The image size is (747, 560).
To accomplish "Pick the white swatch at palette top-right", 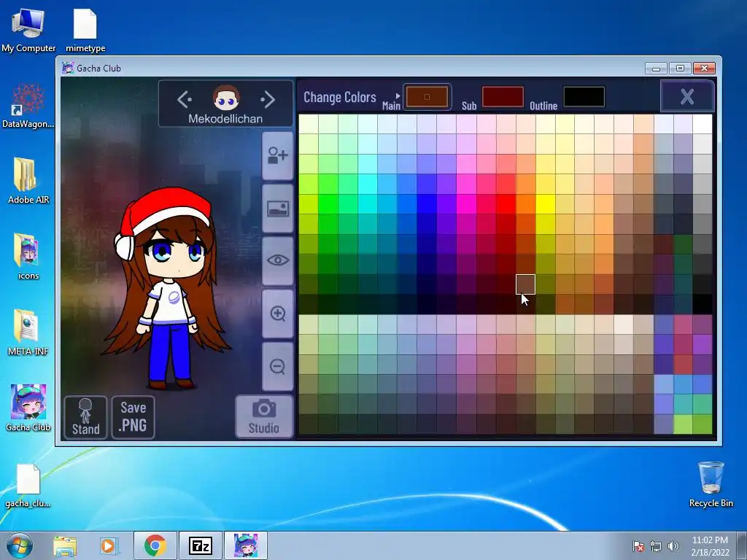I will pos(703,124).
